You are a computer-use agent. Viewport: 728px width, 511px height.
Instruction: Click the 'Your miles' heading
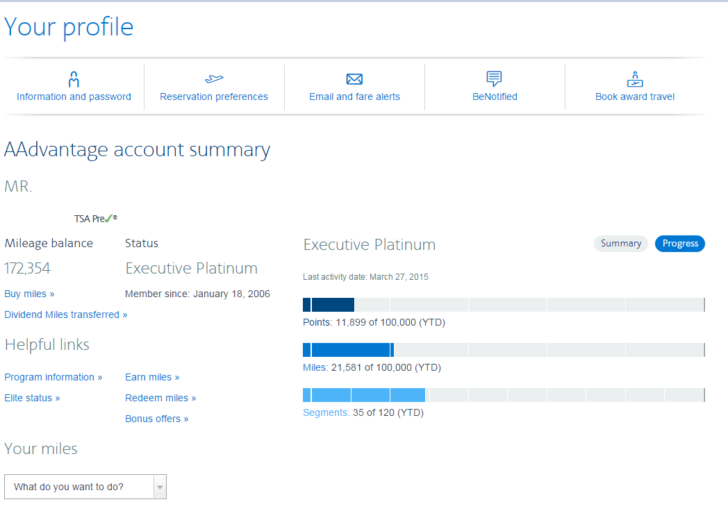coord(41,449)
